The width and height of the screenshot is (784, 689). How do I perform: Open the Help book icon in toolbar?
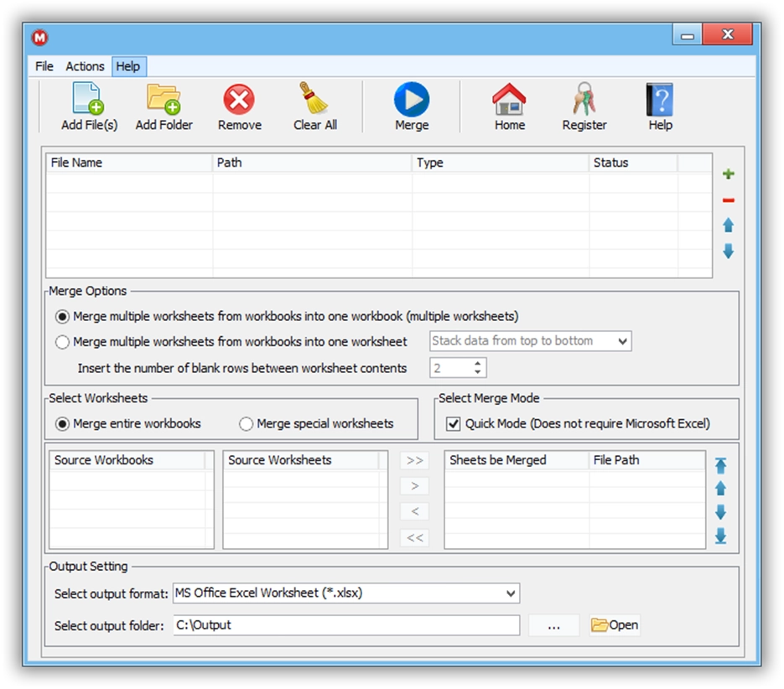pyautogui.click(x=660, y=100)
